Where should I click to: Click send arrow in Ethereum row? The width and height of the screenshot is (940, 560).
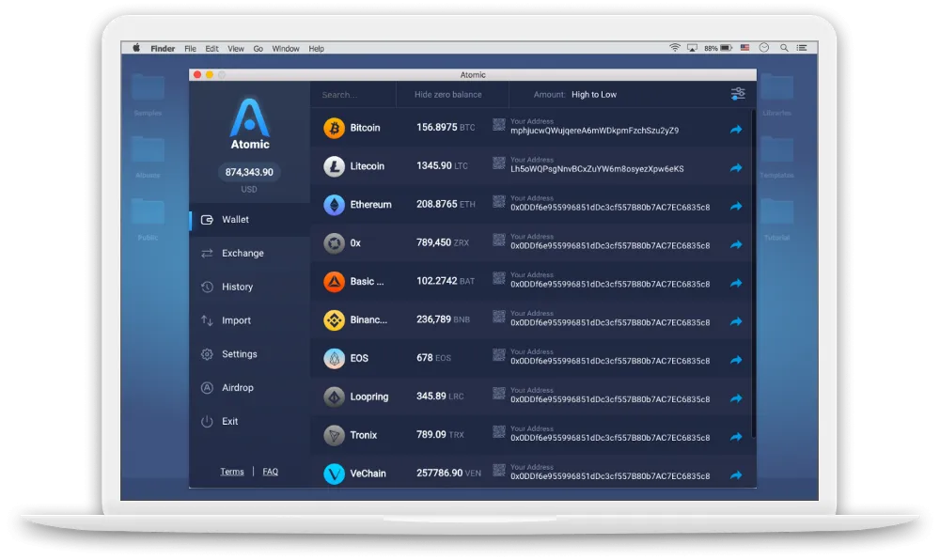pos(736,206)
